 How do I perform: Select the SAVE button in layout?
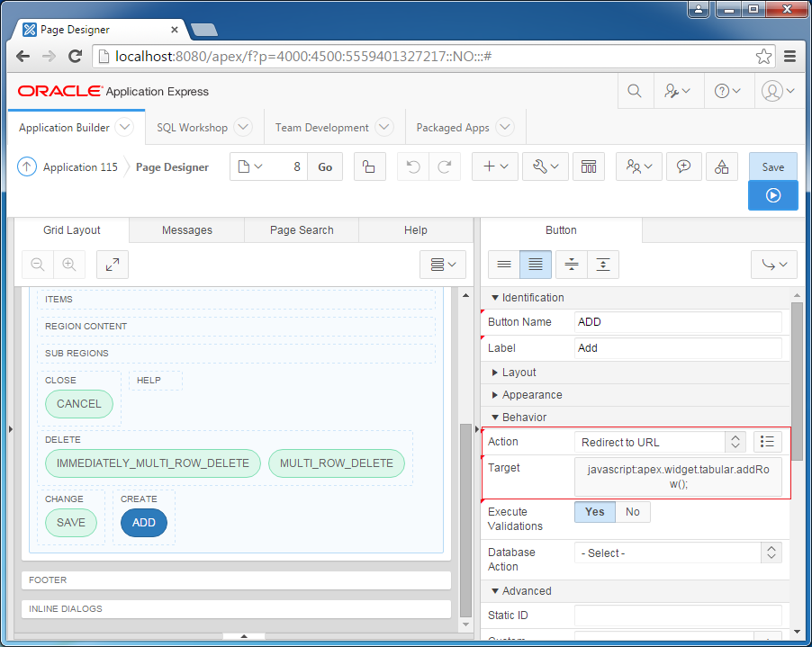tap(71, 523)
